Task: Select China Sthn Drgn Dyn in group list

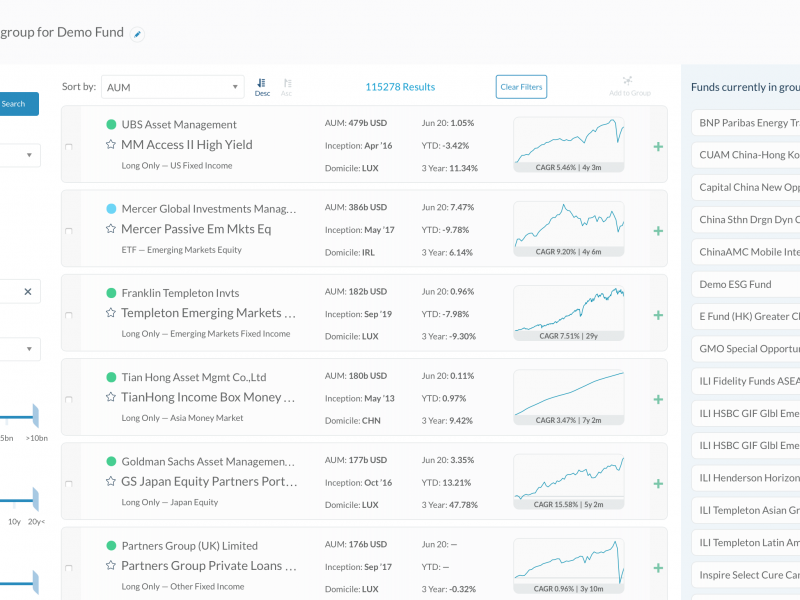Action: click(746, 219)
